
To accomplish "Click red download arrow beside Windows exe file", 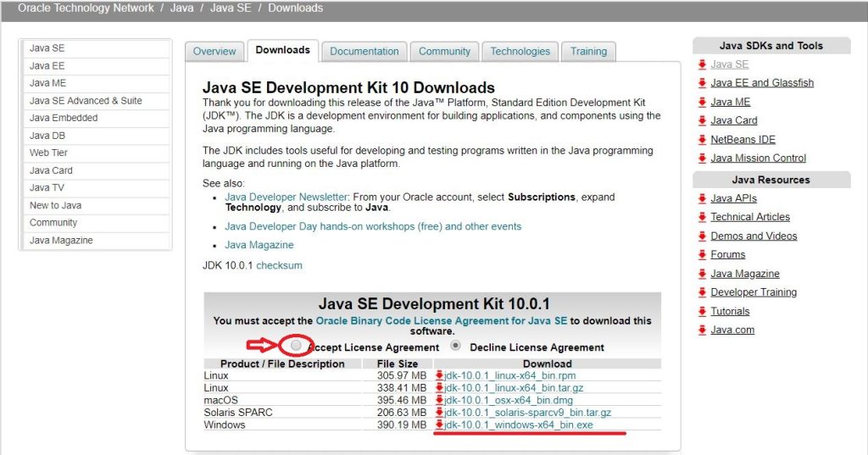I will coord(439,424).
